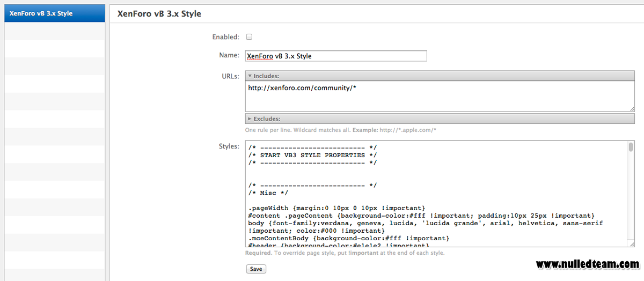Viewport: 644px width, 281px height.
Task: Click the "Name:" label
Action: point(229,55)
